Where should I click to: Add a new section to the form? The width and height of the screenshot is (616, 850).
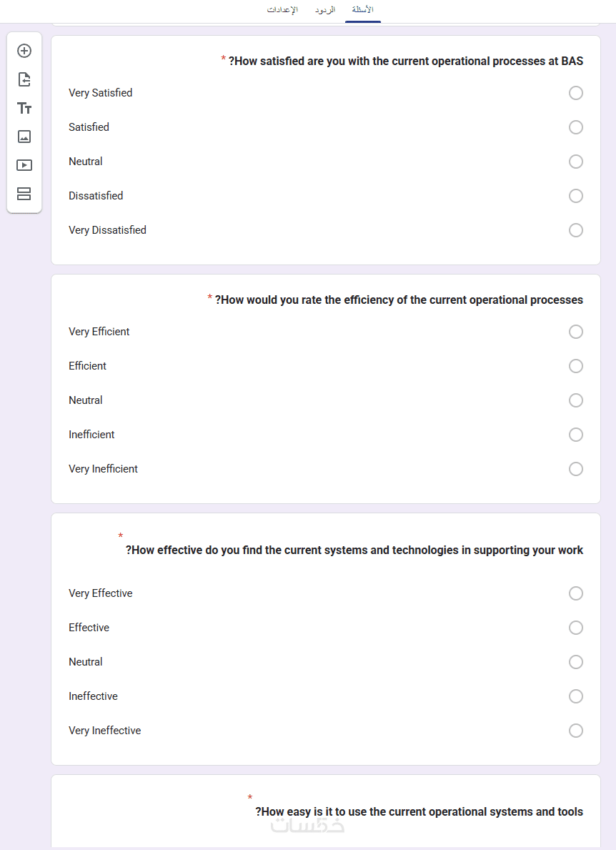click(x=24, y=194)
